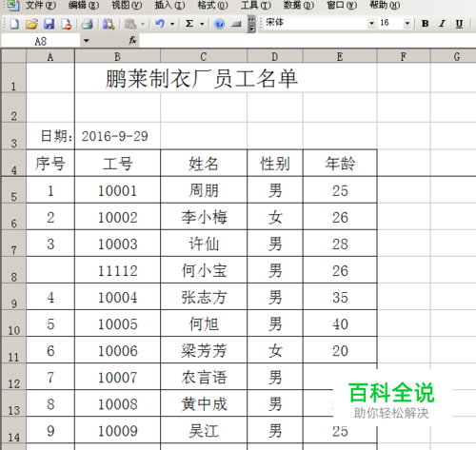The height and width of the screenshot is (450, 476).
Task: Click the permission icon beside Save
Action: pos(66,24)
